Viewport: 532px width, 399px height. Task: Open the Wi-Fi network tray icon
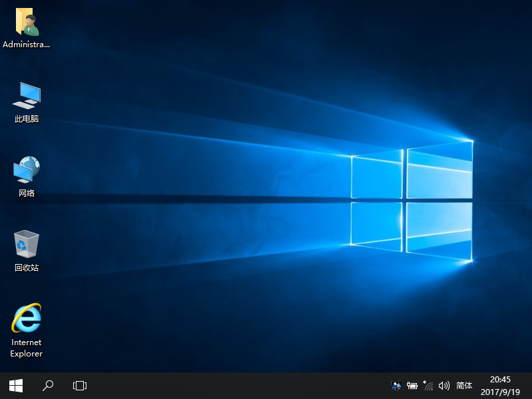pyautogui.click(x=428, y=386)
